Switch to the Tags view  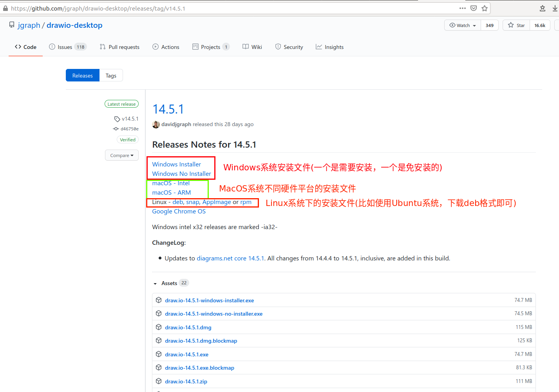111,76
